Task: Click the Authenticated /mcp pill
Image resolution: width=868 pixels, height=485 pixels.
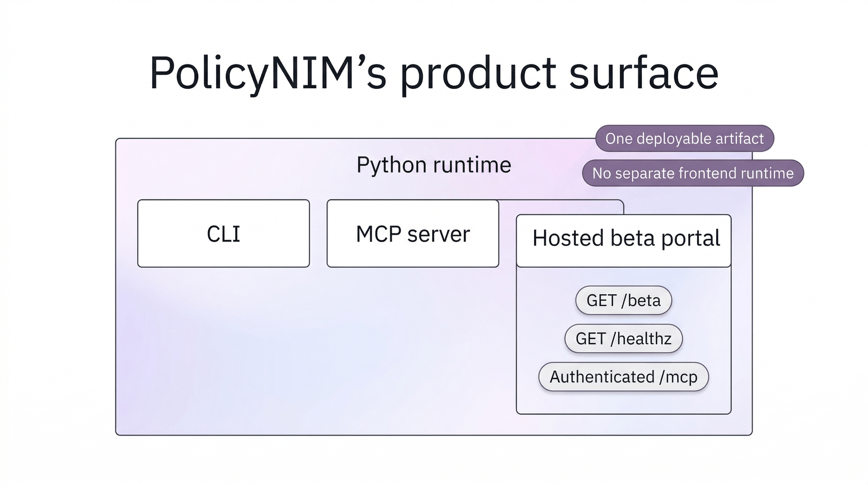Action: [x=623, y=376]
